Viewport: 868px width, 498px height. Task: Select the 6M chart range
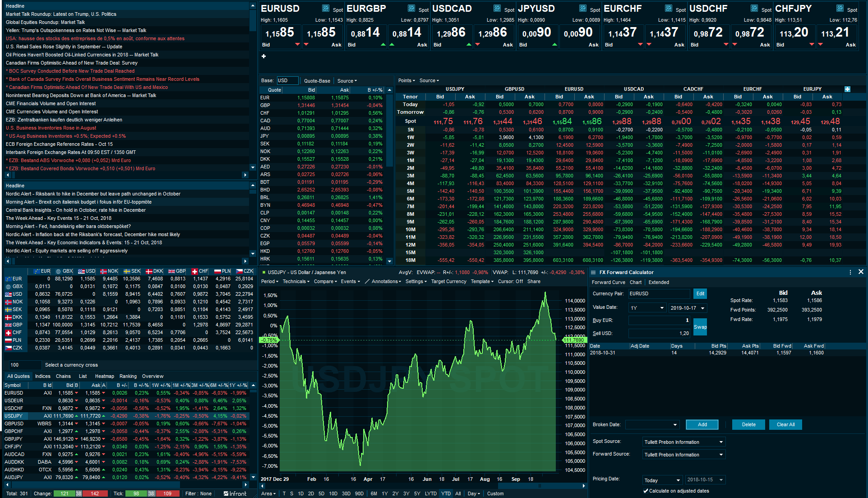tap(374, 493)
